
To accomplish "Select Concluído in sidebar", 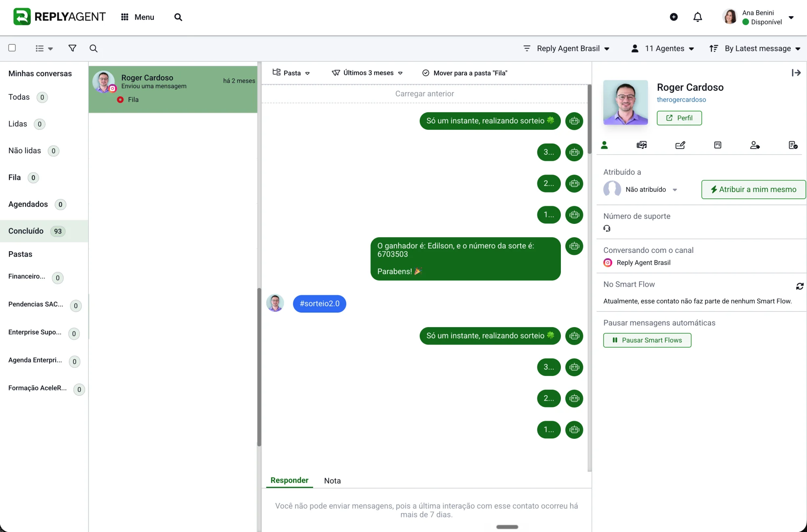I will coord(44,231).
